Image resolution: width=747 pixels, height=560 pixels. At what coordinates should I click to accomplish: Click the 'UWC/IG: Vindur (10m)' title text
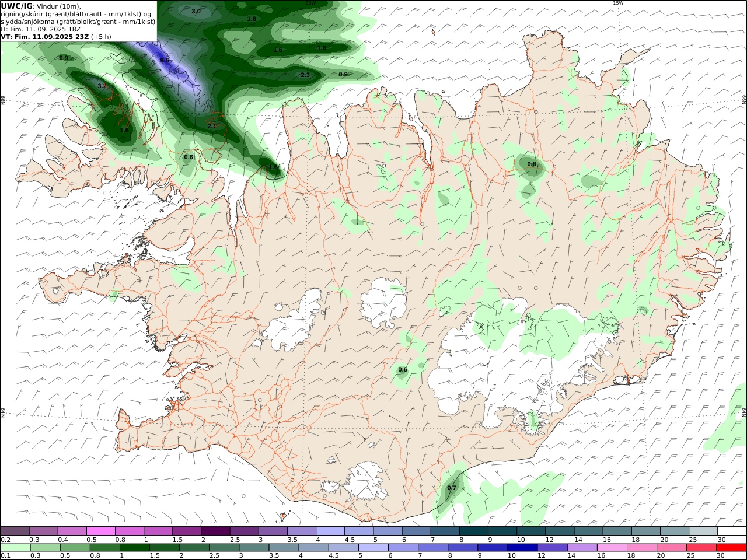(x=41, y=6)
